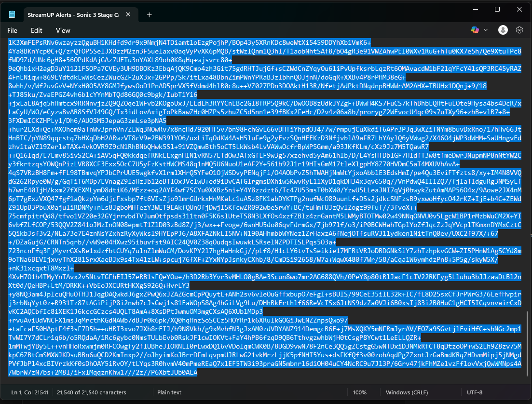Open the Edit menu
532x404 pixels.
[x=37, y=30]
